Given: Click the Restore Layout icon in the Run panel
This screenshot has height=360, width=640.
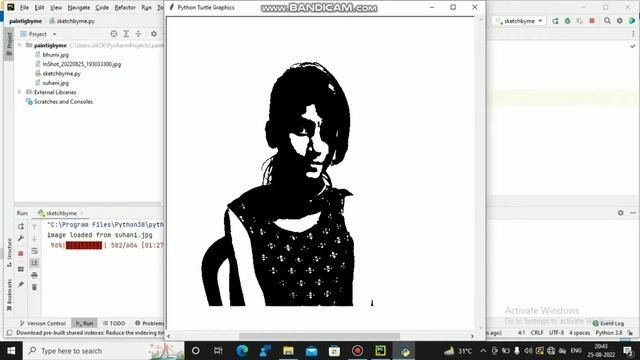Looking at the screenshot, I should tap(21, 269).
